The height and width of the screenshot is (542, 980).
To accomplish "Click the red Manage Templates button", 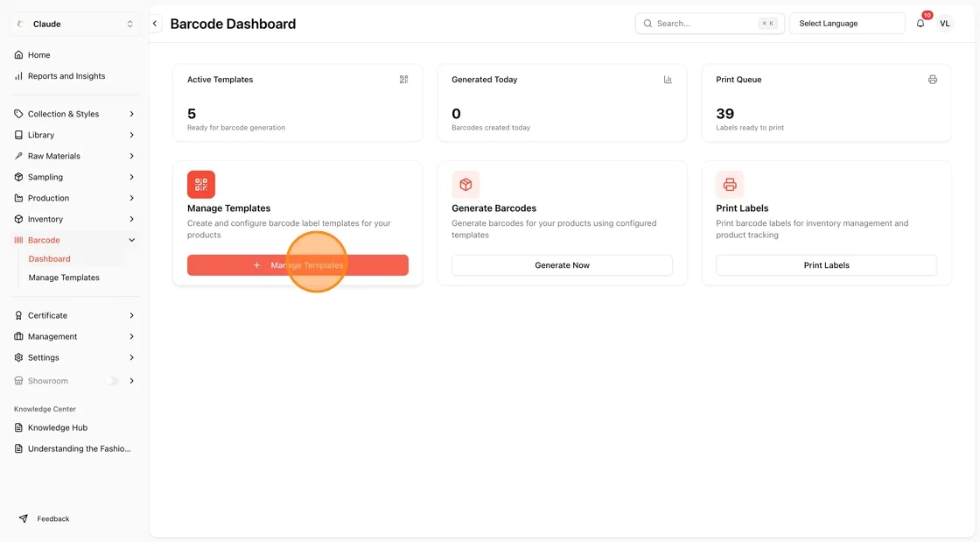I will 297,265.
